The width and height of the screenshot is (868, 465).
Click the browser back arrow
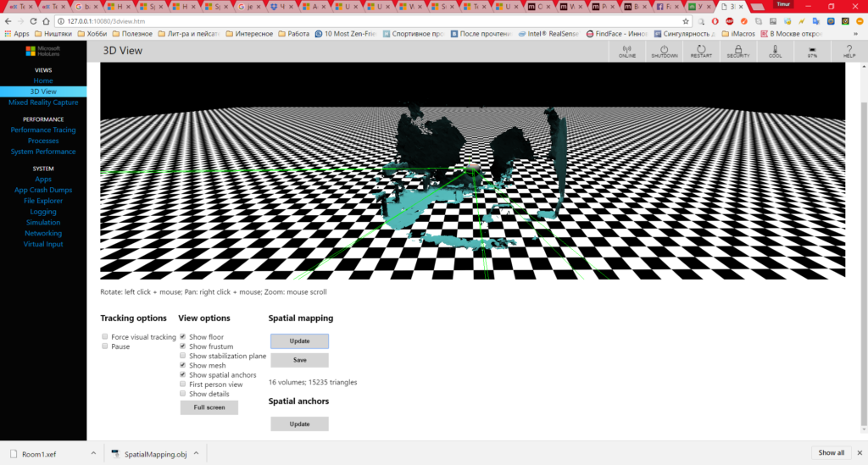tap(8, 21)
